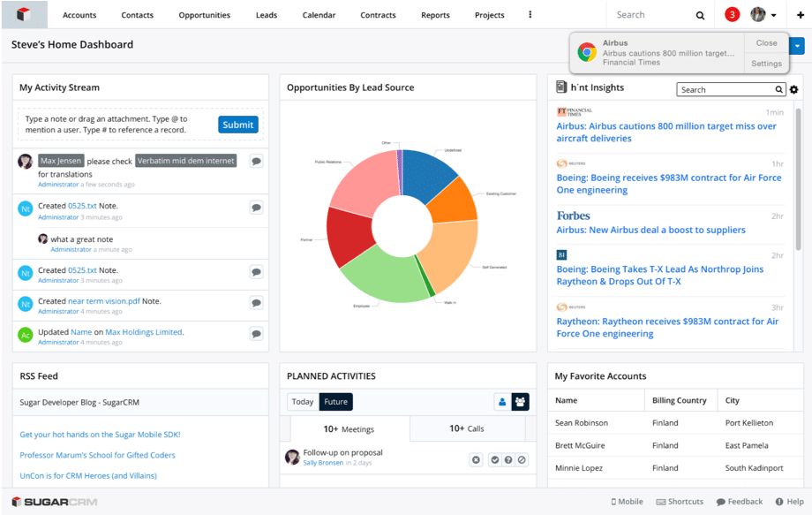The image size is (812, 515).
Task: Click the hint Insights newspaper icon
Action: pyautogui.click(x=561, y=87)
